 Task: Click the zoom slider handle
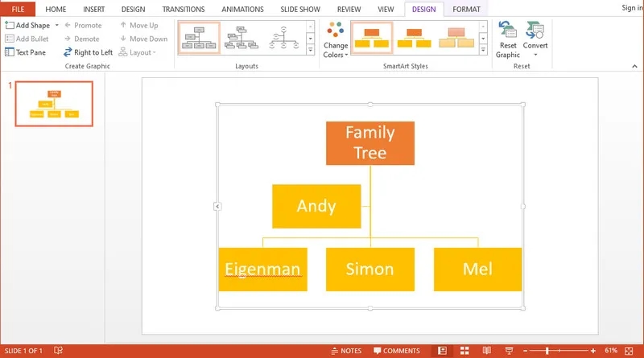tap(547, 351)
